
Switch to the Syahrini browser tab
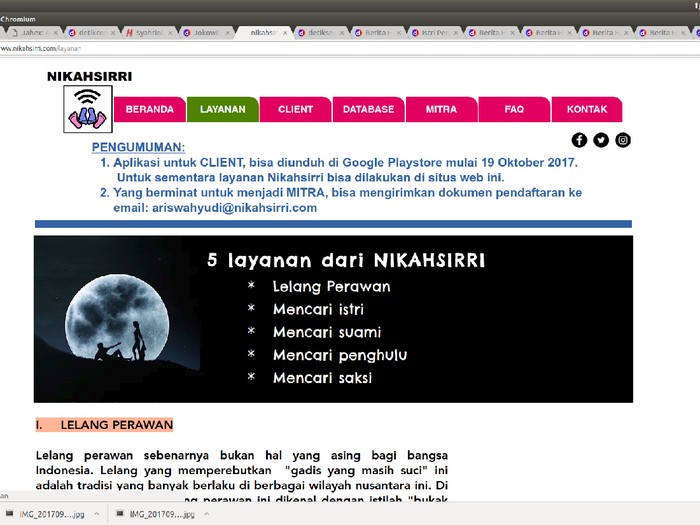[x=149, y=33]
